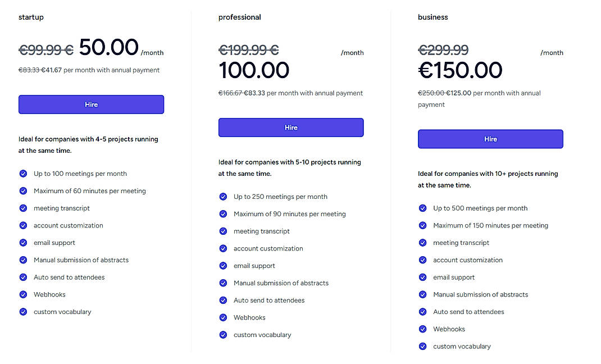Select the checkmark next to professional's "custom vocabulary"
The width and height of the screenshot is (601, 364).
[223, 335]
